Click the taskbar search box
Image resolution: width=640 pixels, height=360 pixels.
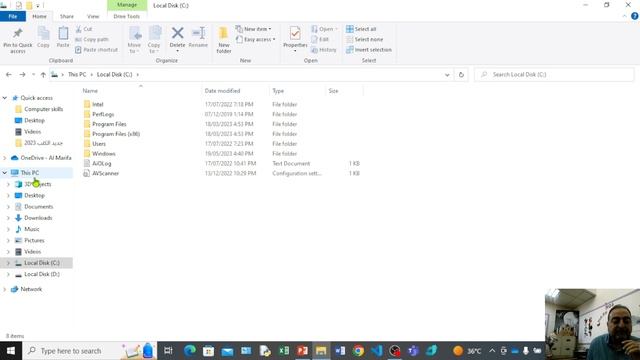point(90,351)
